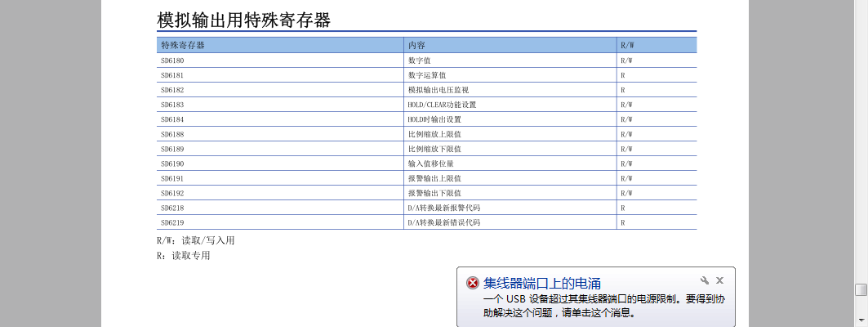Click the SD6219 register cell
868x327 pixels.
172,222
